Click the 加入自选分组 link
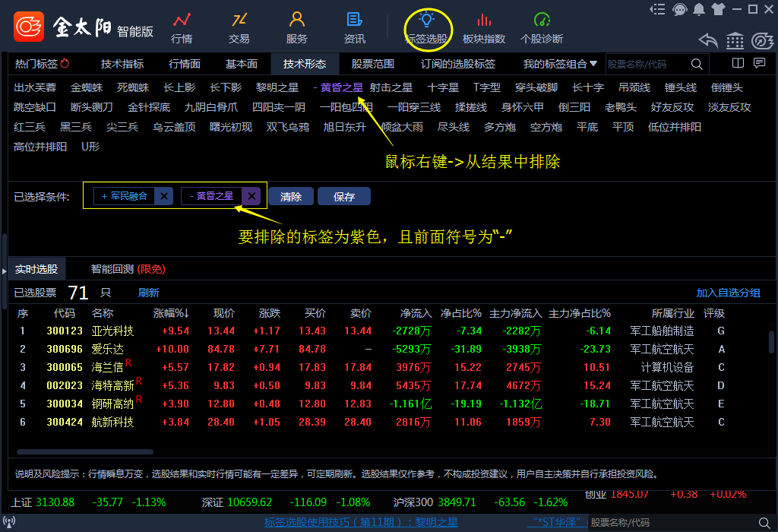The height and width of the screenshot is (532, 778). click(x=728, y=293)
